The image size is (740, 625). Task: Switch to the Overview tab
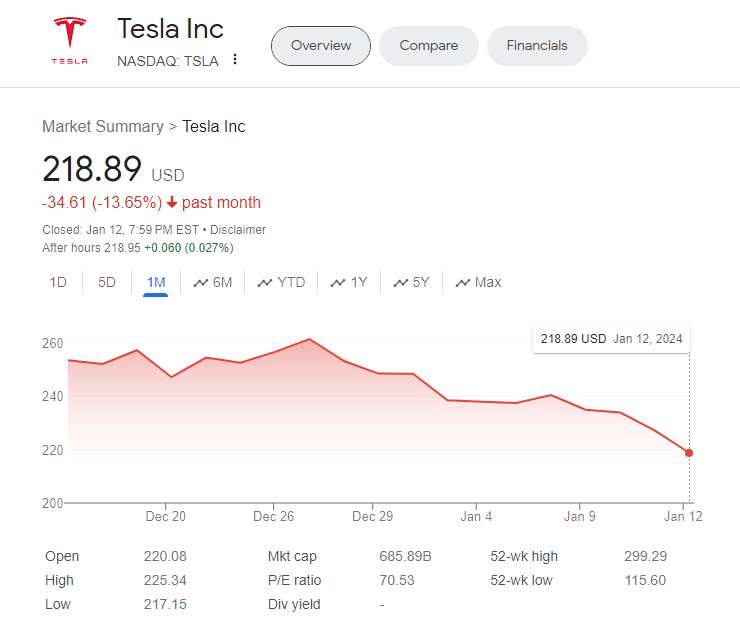[321, 46]
